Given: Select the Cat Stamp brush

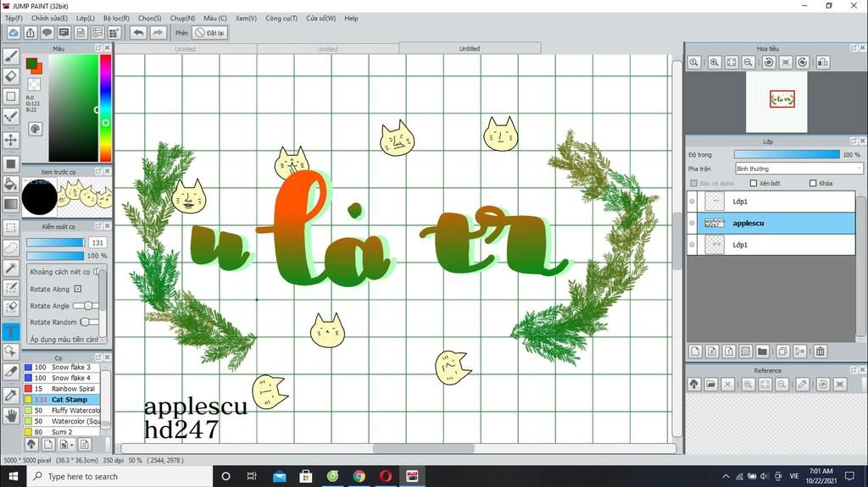Looking at the screenshot, I should coord(61,399).
